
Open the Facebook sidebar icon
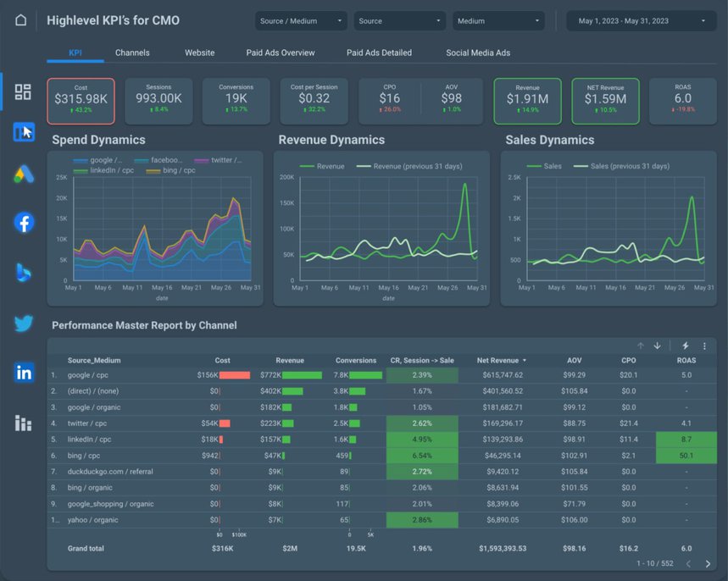(x=24, y=222)
